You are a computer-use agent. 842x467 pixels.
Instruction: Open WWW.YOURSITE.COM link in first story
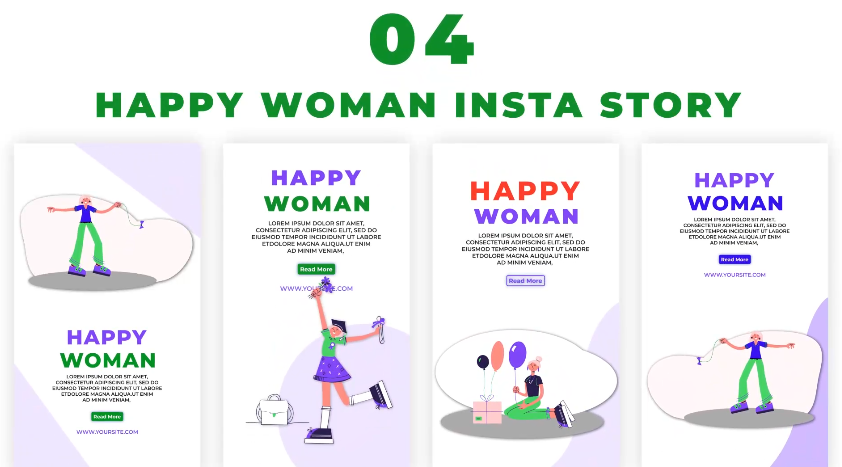click(x=107, y=432)
